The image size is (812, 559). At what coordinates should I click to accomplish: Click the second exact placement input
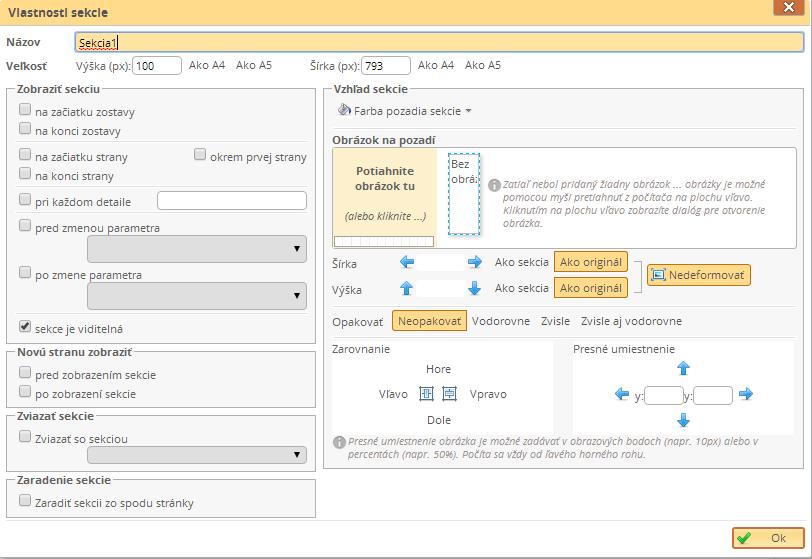tap(713, 396)
